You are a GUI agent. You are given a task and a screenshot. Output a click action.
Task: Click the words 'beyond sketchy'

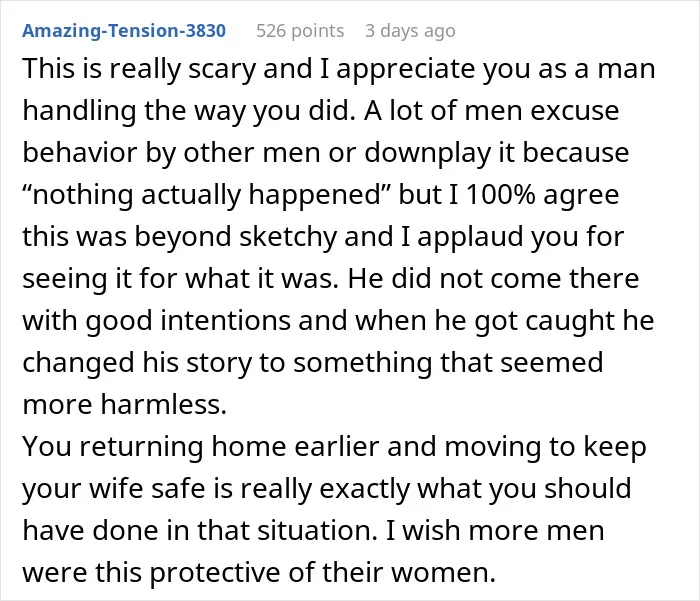pos(235,236)
